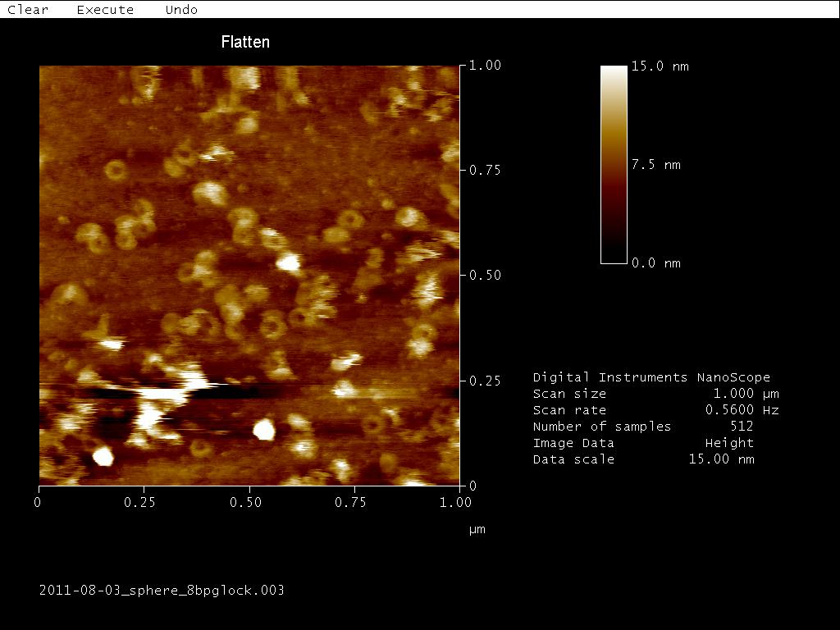Click the 0.0 nm color bar label
The width and height of the screenshot is (840, 630).
[655, 263]
